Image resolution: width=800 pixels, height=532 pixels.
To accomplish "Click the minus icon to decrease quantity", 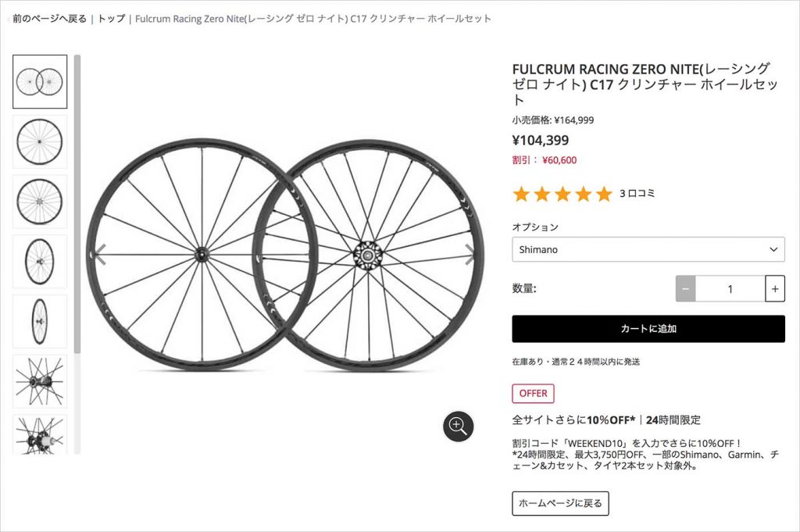I will click(x=684, y=288).
